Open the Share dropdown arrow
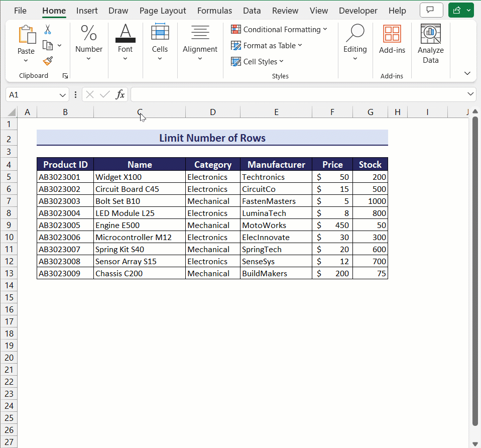 [x=469, y=10]
